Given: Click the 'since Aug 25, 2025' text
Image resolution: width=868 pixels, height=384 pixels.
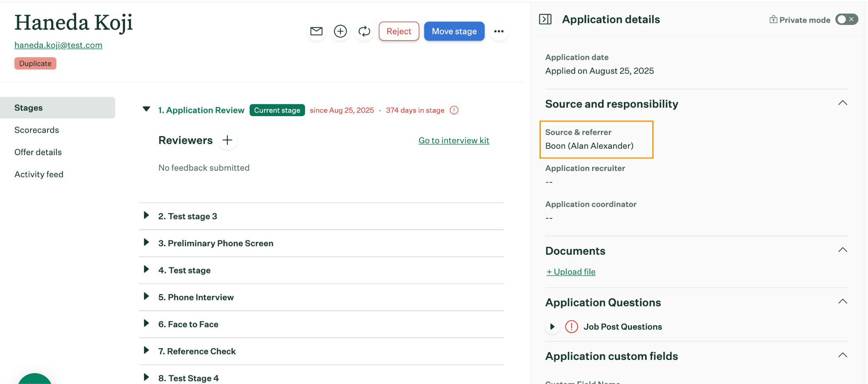Looking at the screenshot, I should coord(342,110).
